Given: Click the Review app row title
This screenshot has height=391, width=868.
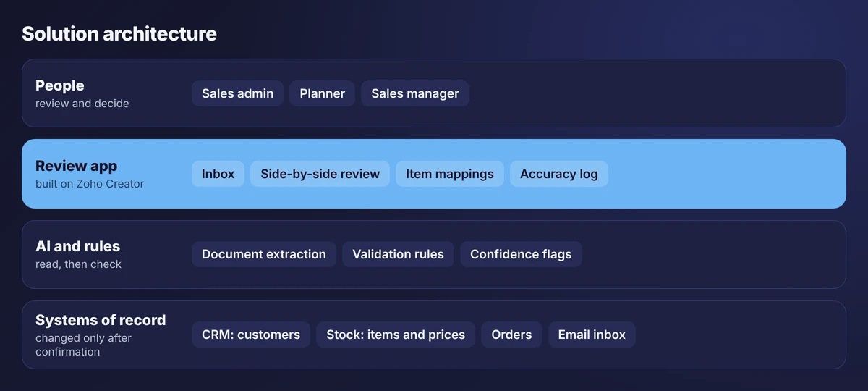Looking at the screenshot, I should 76,167.
